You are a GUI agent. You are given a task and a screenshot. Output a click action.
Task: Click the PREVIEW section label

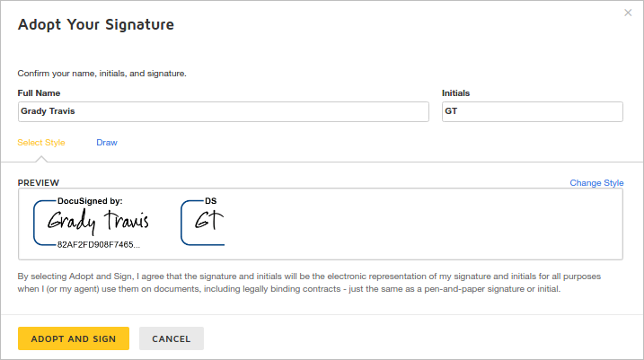39,183
